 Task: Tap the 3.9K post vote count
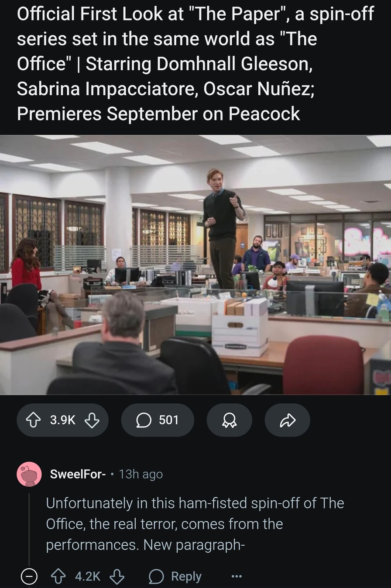63,420
